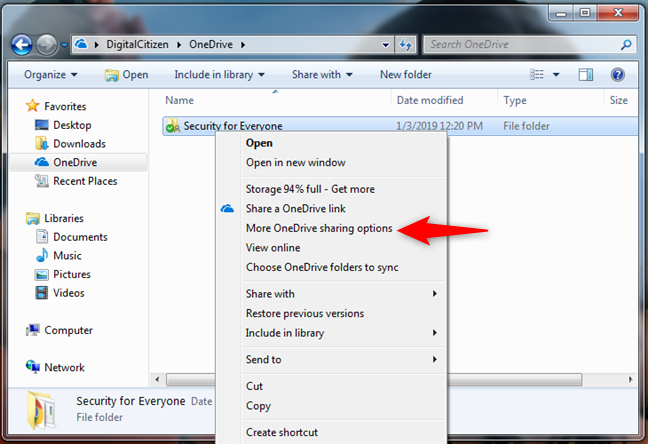This screenshot has width=648, height=444.
Task: Open the Share with toolbar dropdown
Action: click(322, 75)
